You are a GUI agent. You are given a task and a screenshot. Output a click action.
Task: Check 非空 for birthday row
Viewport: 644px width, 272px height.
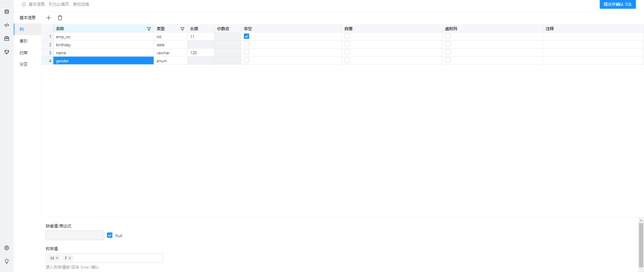coord(247,44)
